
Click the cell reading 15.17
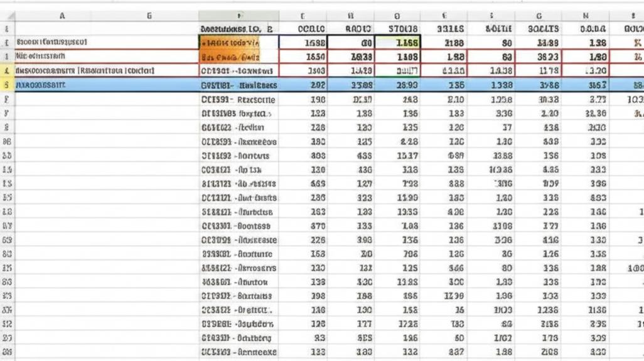397,156
